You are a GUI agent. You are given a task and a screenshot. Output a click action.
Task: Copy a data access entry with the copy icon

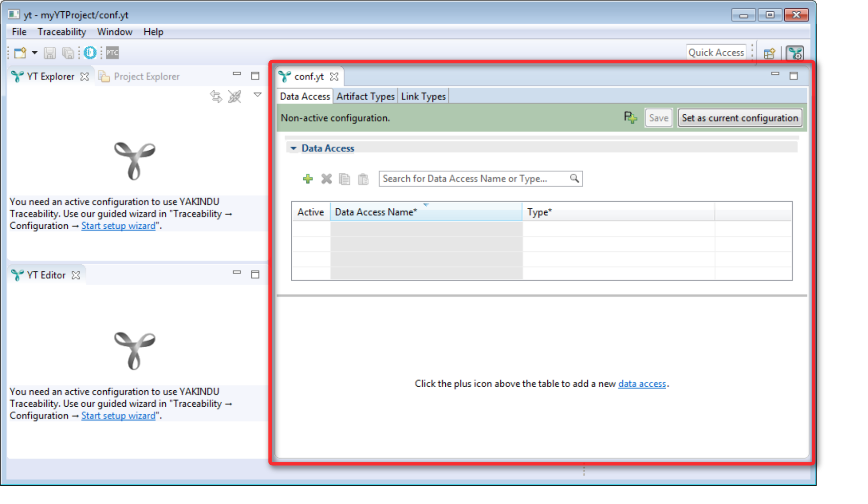coord(344,178)
